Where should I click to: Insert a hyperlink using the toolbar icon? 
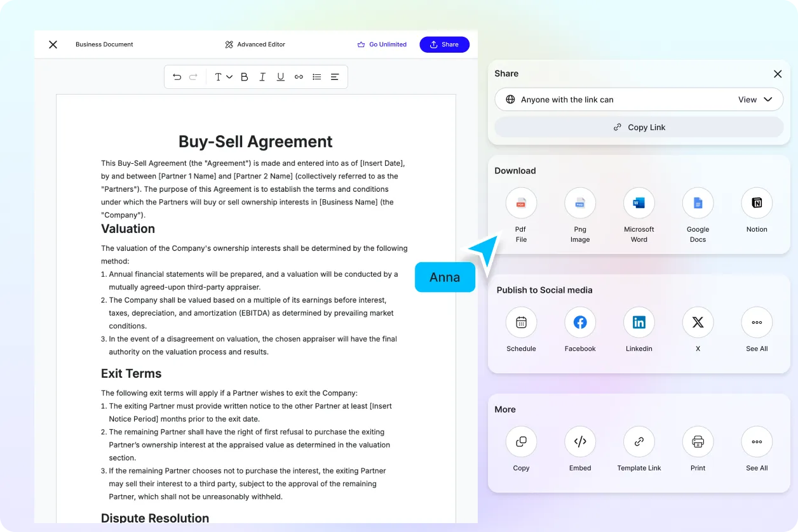299,76
